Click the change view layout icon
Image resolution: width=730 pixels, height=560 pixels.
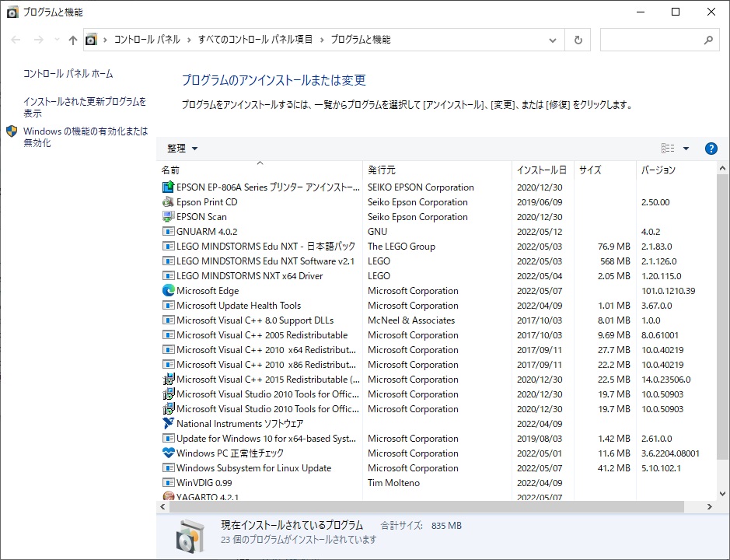[668, 148]
